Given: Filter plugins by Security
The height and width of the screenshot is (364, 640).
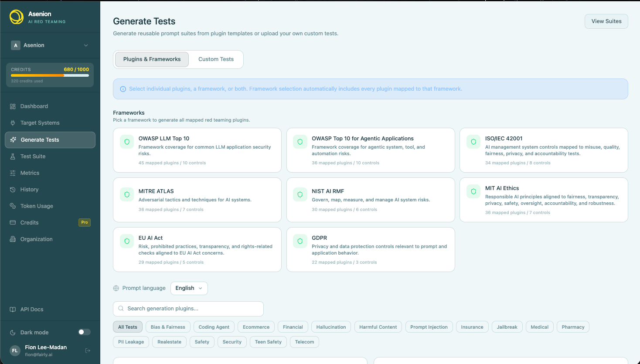Looking at the screenshot, I should click(232, 342).
